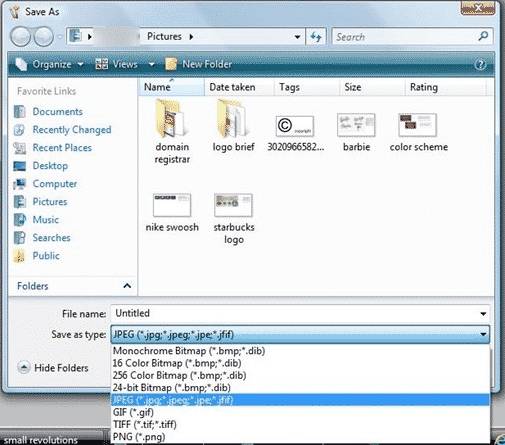This screenshot has height=445, width=505.
Task: Choose 24-bit Bitmap file type
Action: [300, 388]
